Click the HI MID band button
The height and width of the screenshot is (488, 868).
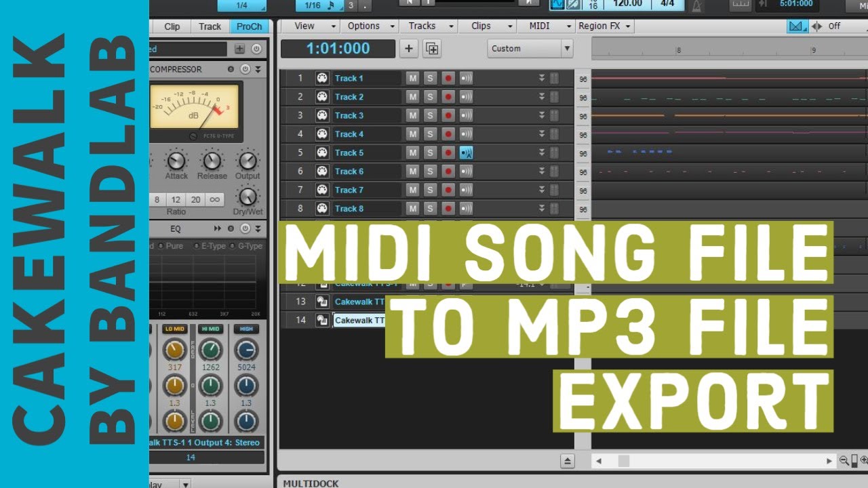210,329
